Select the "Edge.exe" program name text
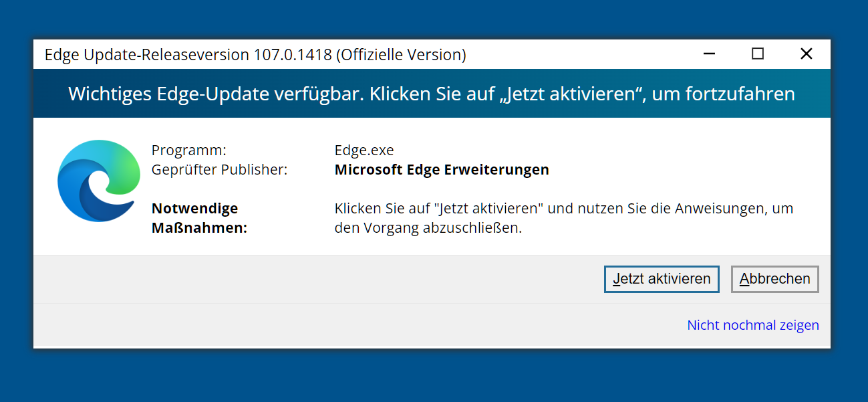The image size is (868, 402). (x=364, y=150)
